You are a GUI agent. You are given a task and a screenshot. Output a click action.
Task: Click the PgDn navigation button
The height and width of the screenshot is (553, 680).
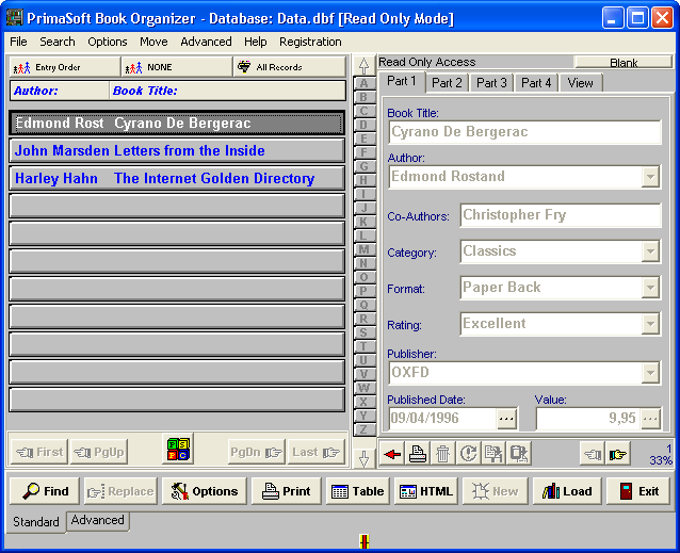256,452
